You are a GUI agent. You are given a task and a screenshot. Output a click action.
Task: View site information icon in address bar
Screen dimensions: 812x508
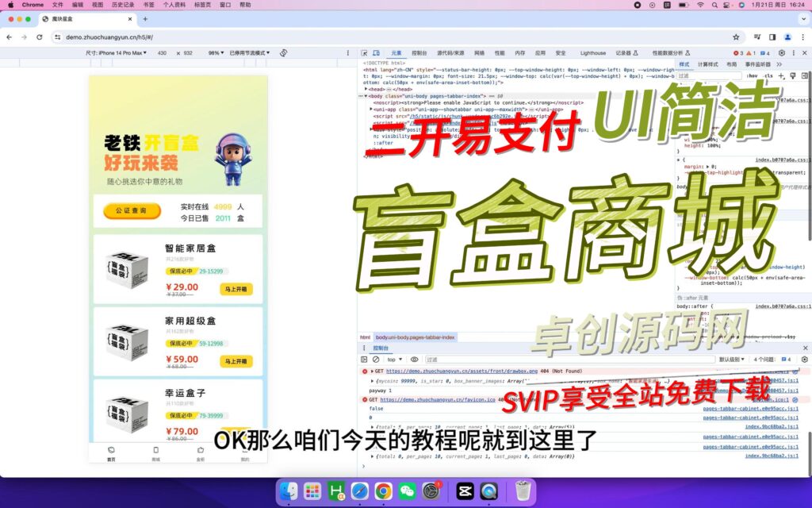click(x=57, y=37)
